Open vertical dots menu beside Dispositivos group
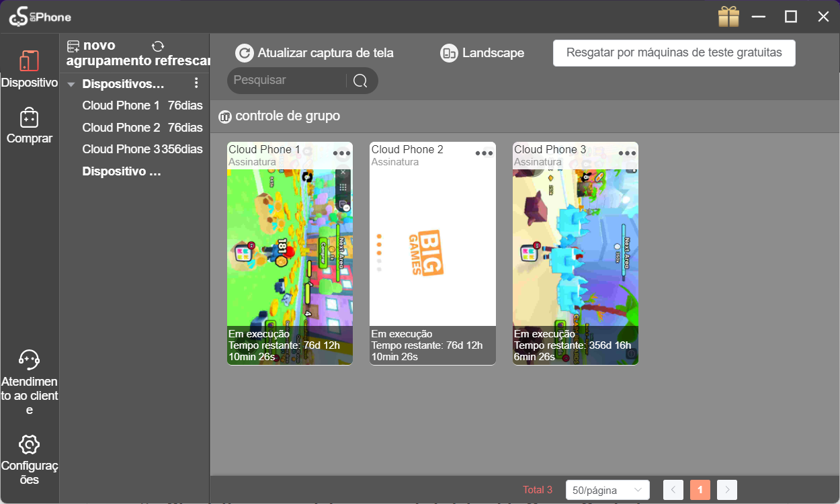 coord(196,83)
